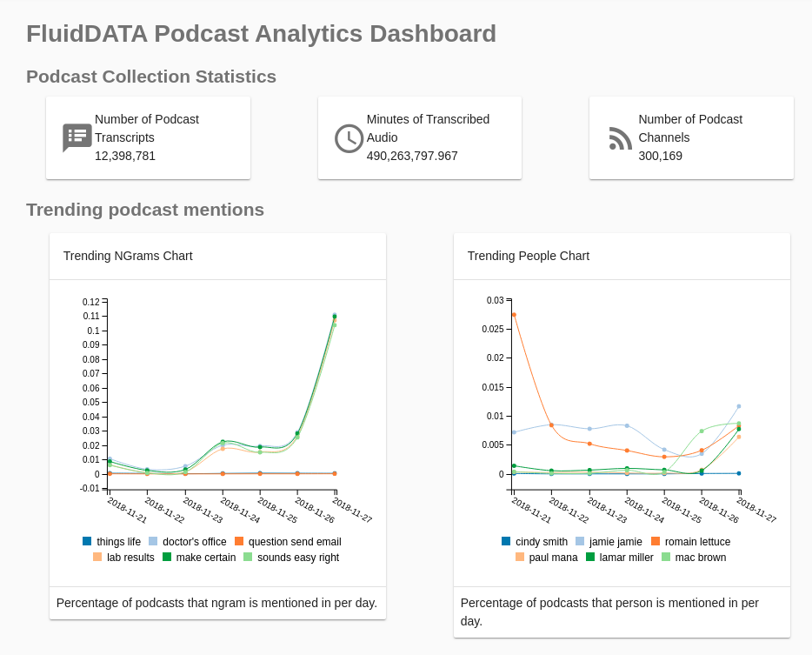Click the clock icon for transcribed audio
This screenshot has width=812, height=655.
coord(348,138)
